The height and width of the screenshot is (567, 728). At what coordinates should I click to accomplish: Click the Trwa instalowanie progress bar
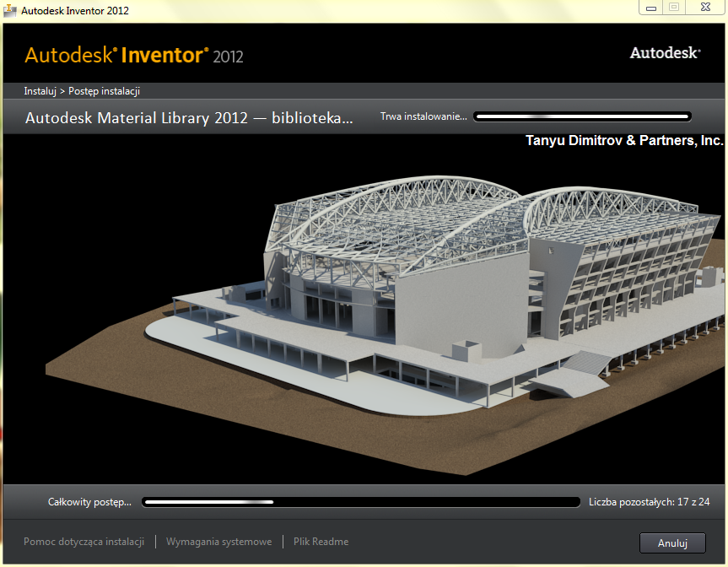click(x=582, y=116)
